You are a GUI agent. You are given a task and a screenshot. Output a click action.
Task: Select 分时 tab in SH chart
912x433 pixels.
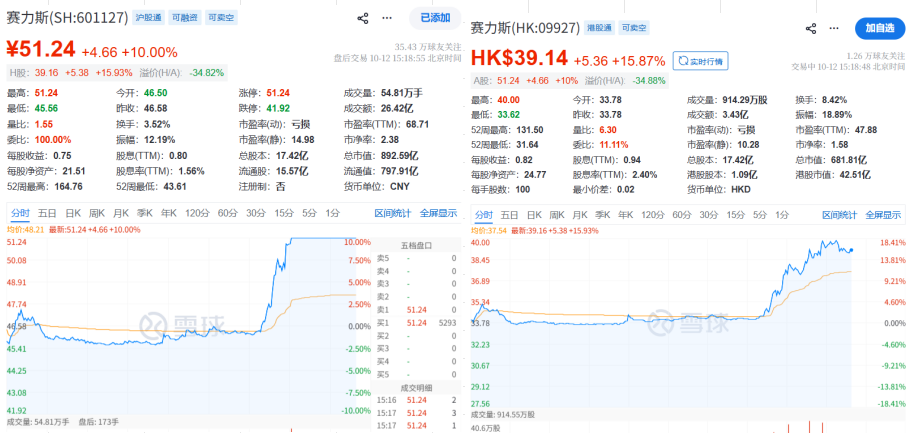point(20,214)
